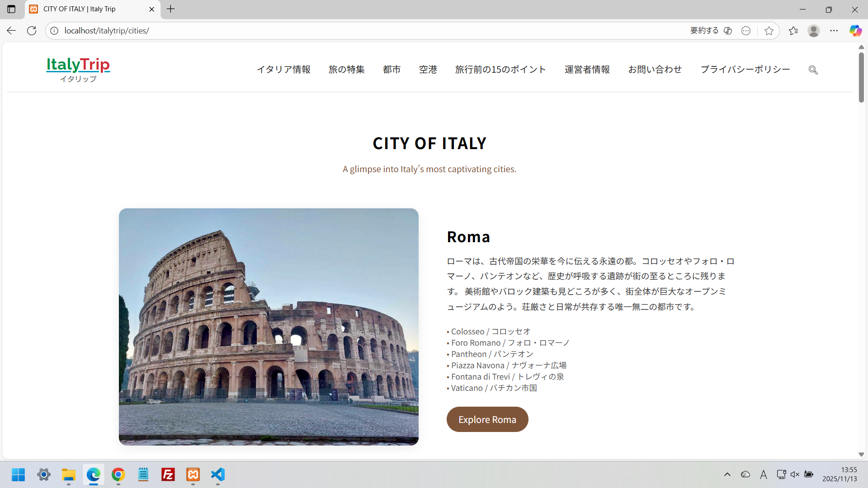This screenshot has height=488, width=868.
Task: View site information icon in address bar
Action: coord(54,31)
